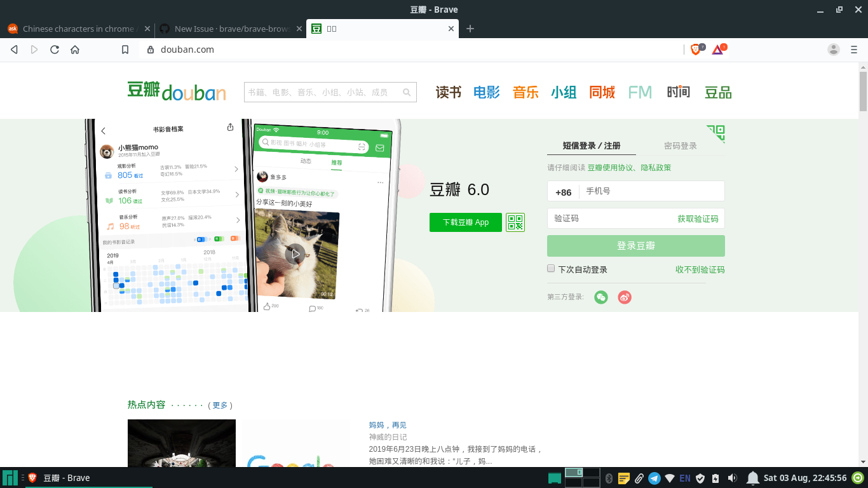Image resolution: width=868 pixels, height=488 pixels.
Task: Open notifications bell tray icon
Action: tap(753, 478)
